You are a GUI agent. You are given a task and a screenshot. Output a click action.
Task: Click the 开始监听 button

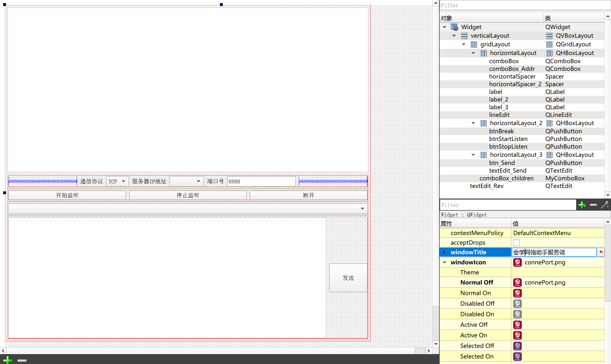[67, 195]
